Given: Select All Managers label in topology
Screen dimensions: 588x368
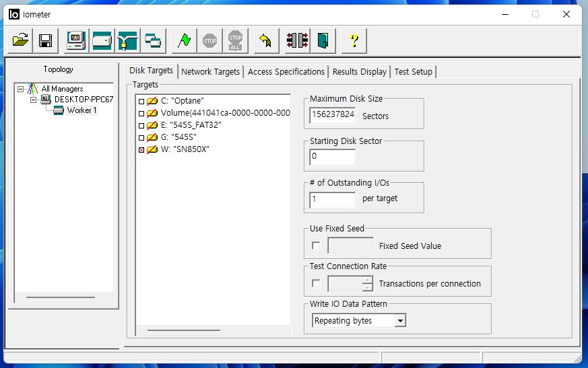Looking at the screenshot, I should point(62,89).
